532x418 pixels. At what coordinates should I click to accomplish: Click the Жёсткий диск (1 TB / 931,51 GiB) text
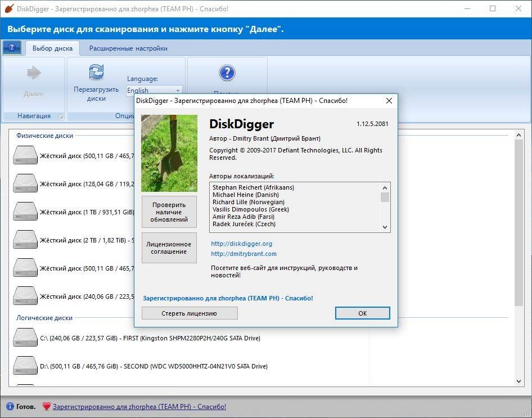(87, 212)
